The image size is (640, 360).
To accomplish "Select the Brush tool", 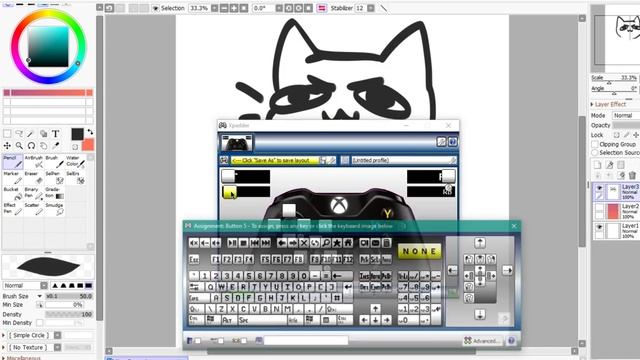I will click(54, 162).
